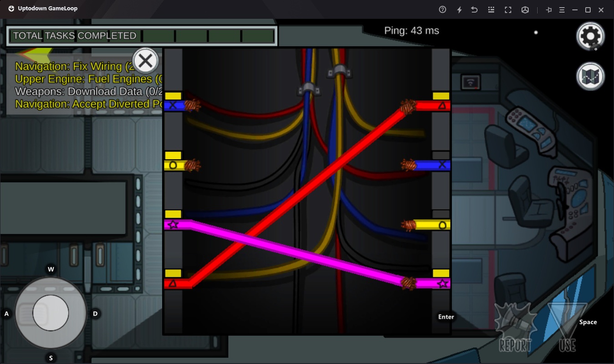The height and width of the screenshot is (364, 614).
Task: Click the Space key mapping label
Action: point(588,322)
